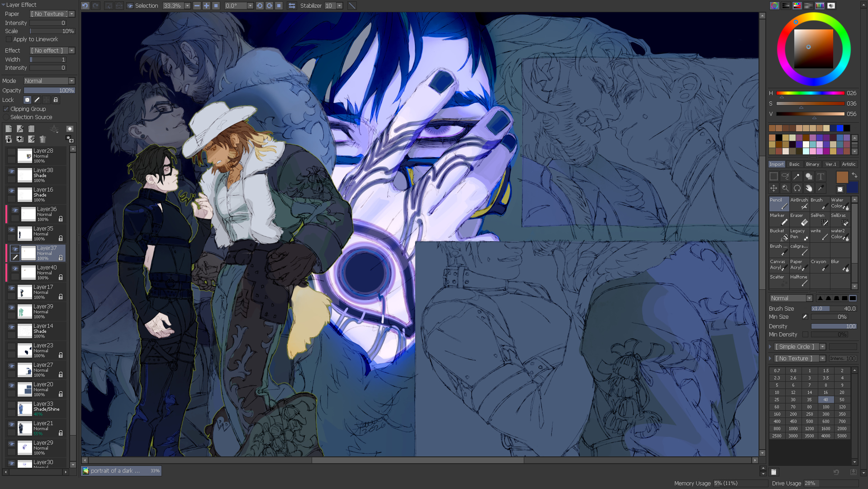
Task: Click the undo arrow in the top toolbar
Action: pyautogui.click(x=85, y=6)
